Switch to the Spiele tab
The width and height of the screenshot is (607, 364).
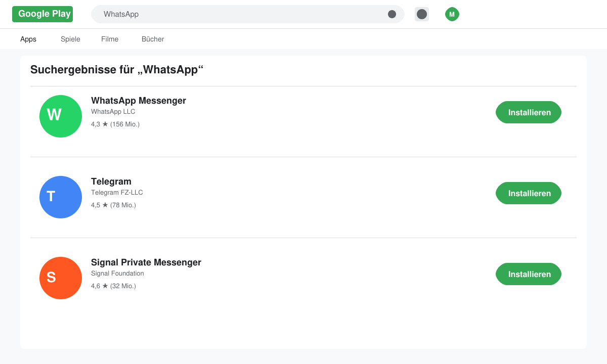click(70, 39)
